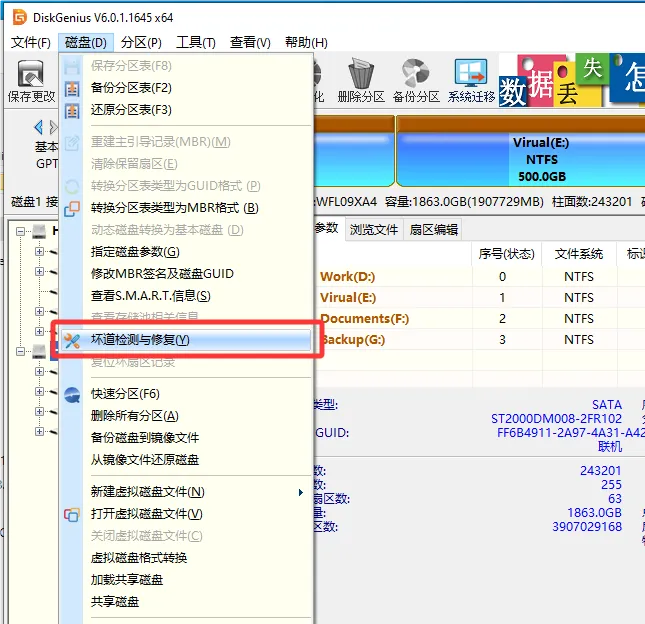Select 加载共享磁盘 entry

click(x=186, y=580)
